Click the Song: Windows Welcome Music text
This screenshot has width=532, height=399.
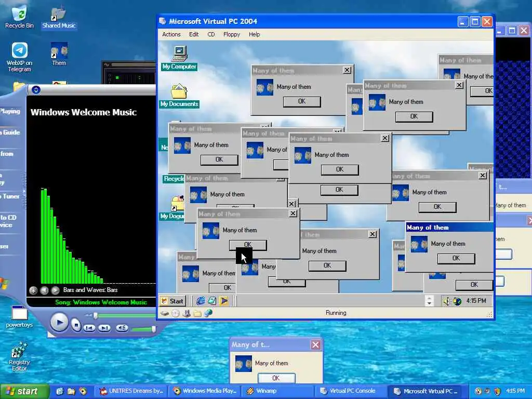101,302
